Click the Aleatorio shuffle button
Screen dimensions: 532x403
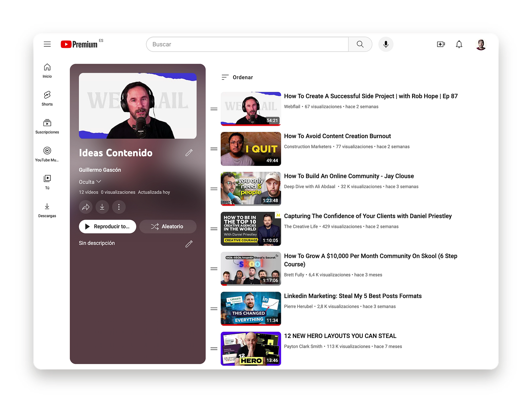pyautogui.click(x=168, y=227)
